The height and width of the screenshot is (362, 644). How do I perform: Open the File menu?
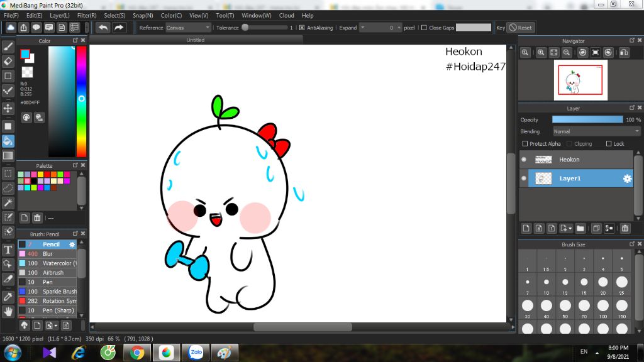11,15
